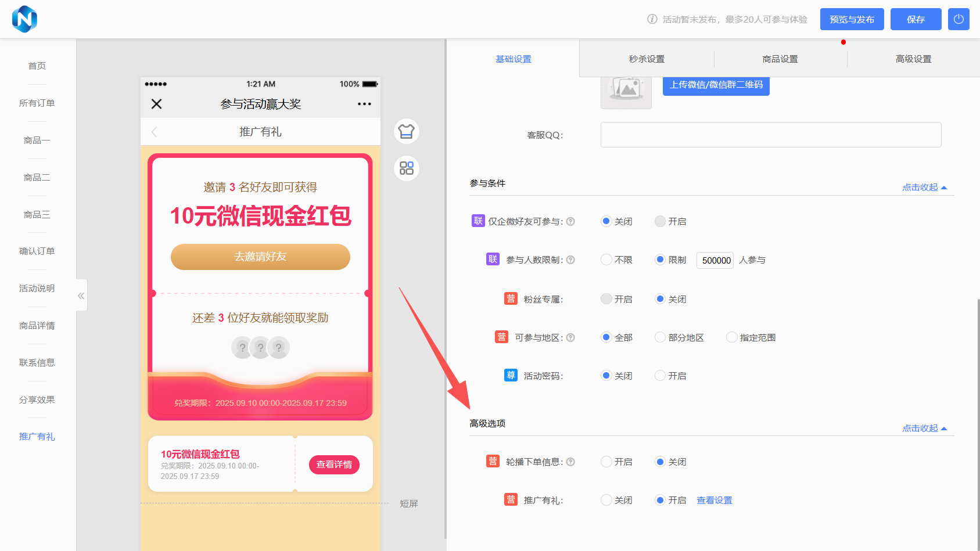Switch to the 秒杀设置 tab

pos(647,59)
